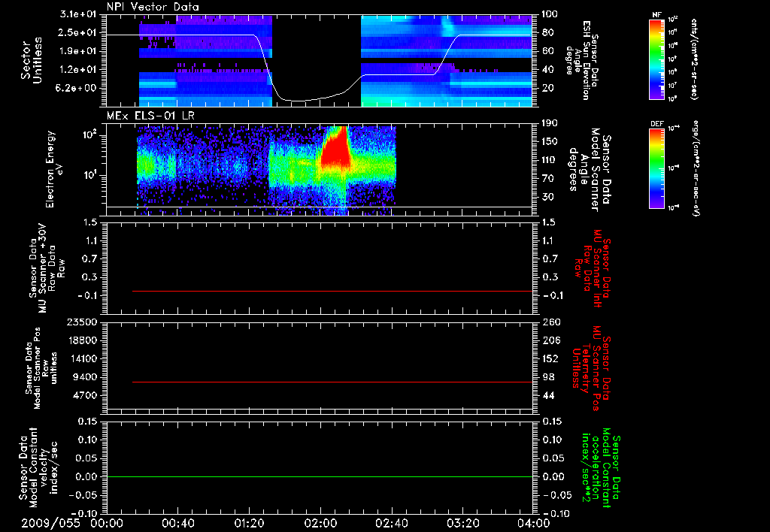Click the red line in the Scanner Pos panel
The image size is (770, 532).
[x=332, y=382]
